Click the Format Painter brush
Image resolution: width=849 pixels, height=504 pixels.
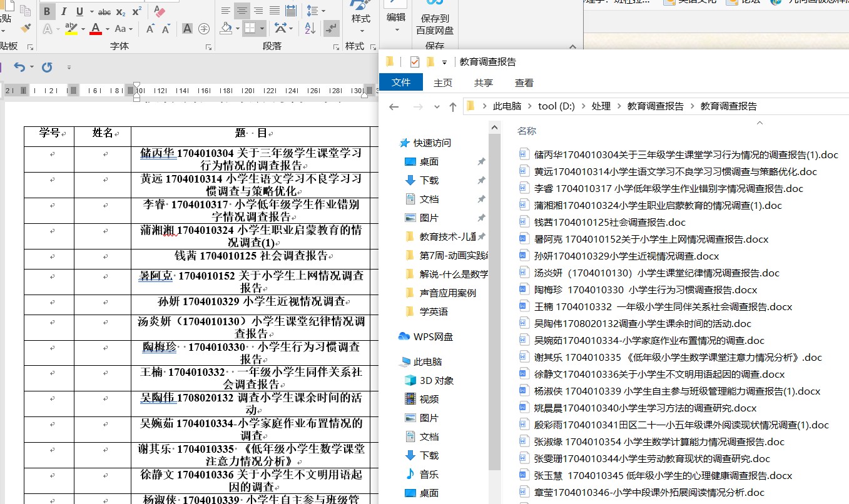pos(26,28)
